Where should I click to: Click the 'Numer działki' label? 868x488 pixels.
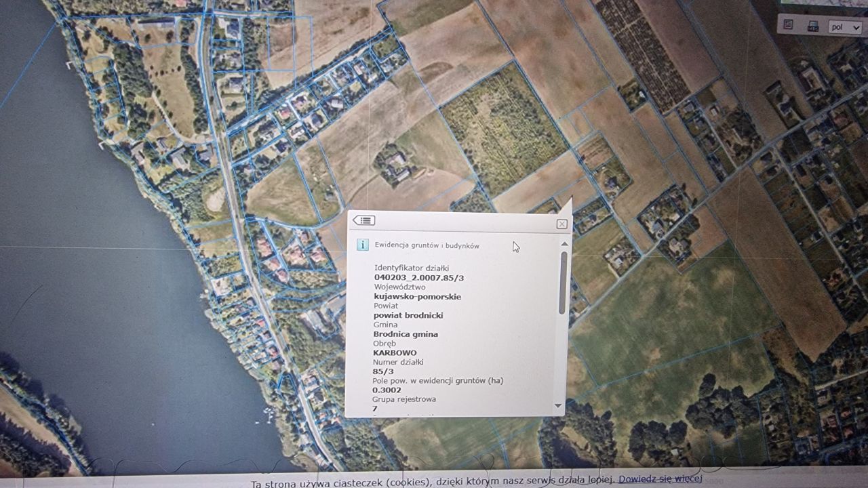point(398,362)
